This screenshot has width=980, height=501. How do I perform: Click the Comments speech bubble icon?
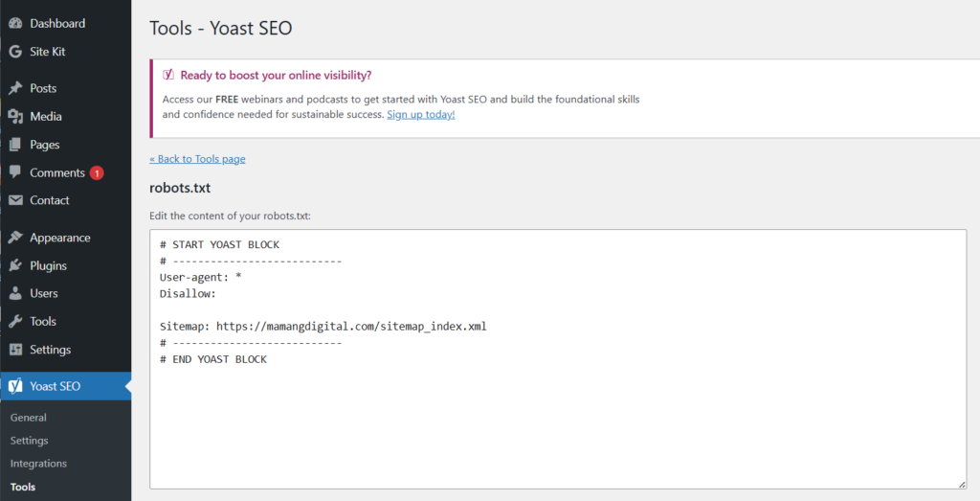pos(15,172)
